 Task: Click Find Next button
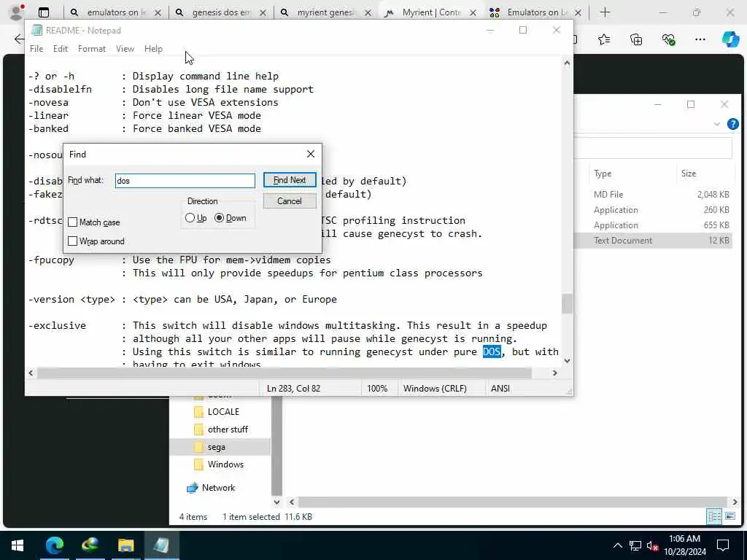(x=289, y=180)
